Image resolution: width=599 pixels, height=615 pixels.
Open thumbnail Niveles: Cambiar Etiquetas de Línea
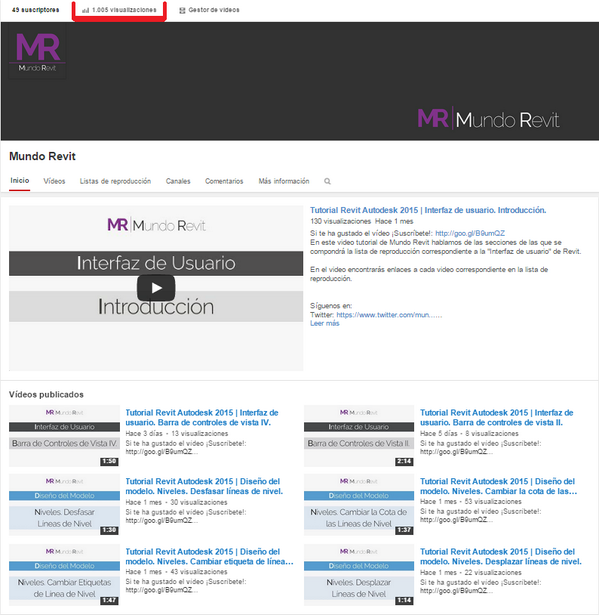64,575
